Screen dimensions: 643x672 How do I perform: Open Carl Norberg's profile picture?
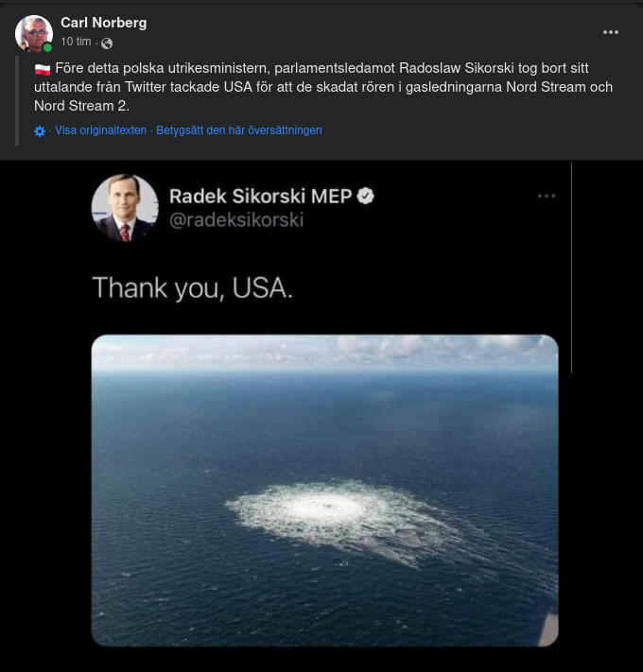pyautogui.click(x=33, y=33)
